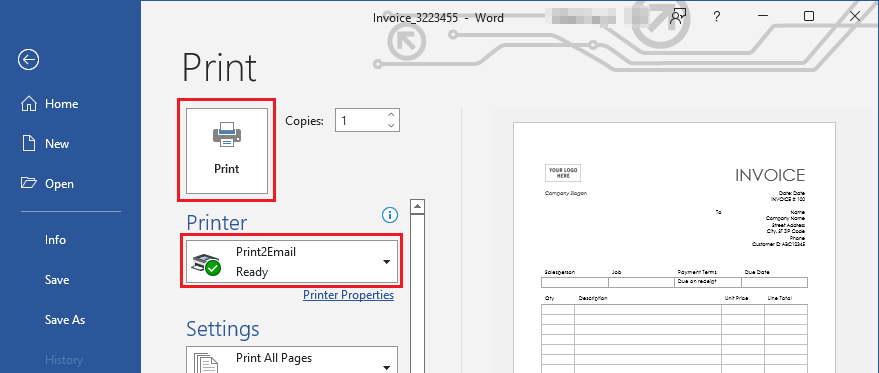Open Printer Properties link

348,294
